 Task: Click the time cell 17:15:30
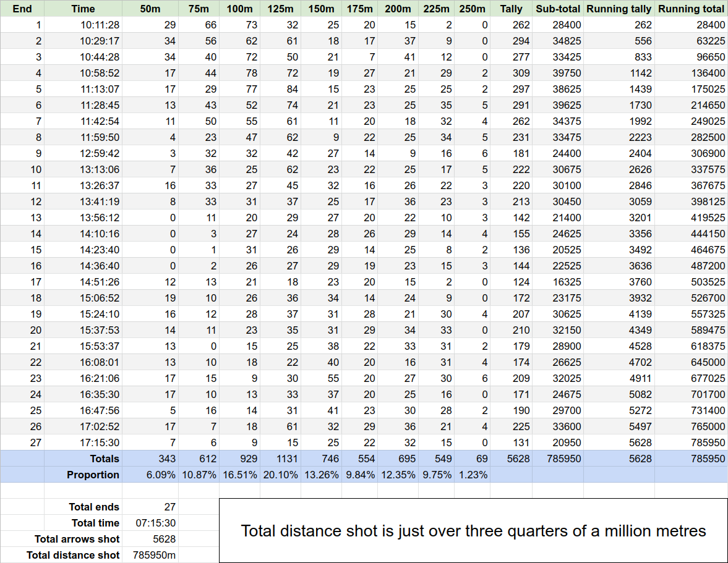[84, 442]
